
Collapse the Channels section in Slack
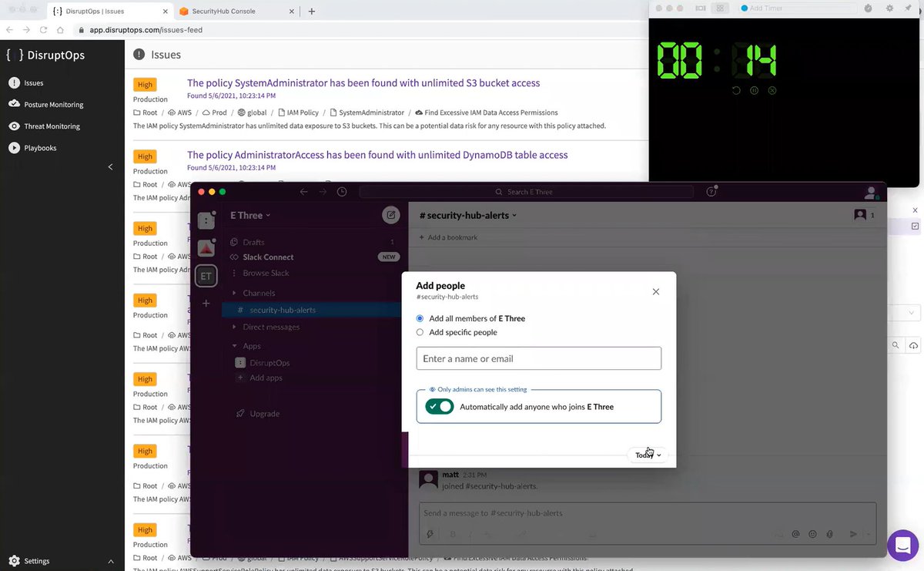235,293
